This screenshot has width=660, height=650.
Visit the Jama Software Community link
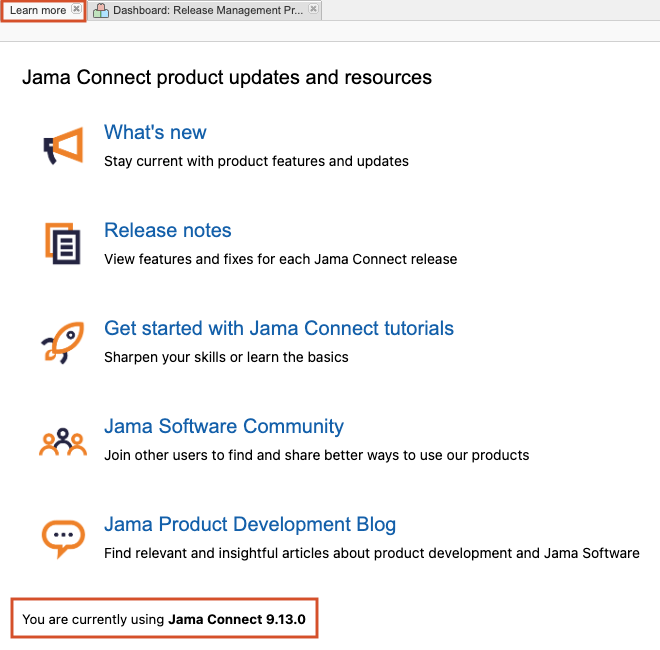click(223, 426)
